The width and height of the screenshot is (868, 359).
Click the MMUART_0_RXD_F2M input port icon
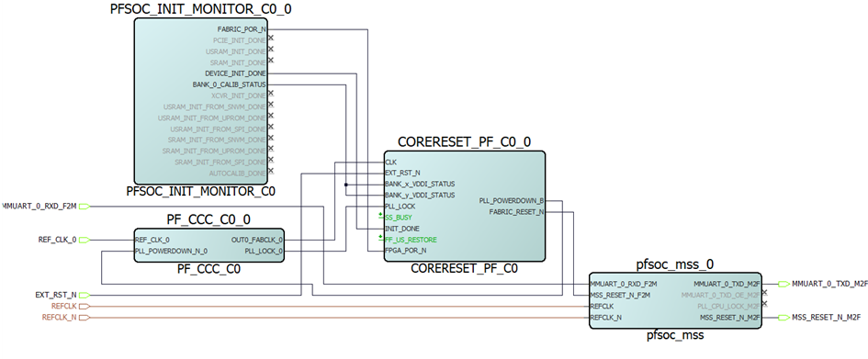85,207
